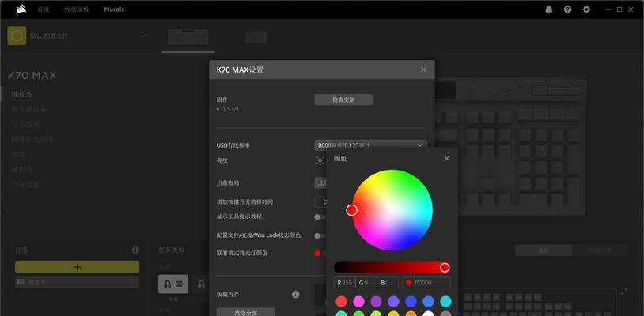This screenshot has height=316, width=644.
Task: Pick the indigo blue preset swatch
Action: pos(411,302)
